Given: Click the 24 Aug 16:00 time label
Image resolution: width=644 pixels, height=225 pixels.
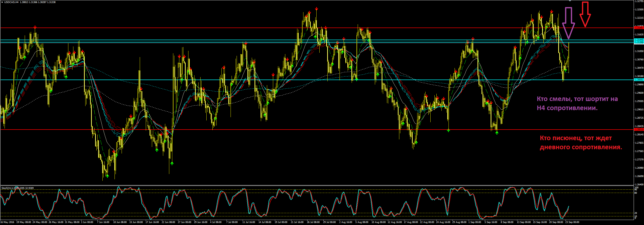Looking at the screenshot, I should (443, 222).
